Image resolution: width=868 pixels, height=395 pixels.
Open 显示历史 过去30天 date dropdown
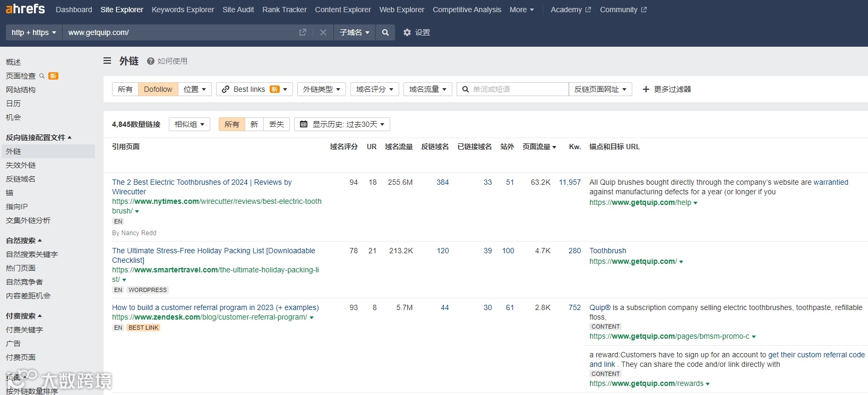click(342, 124)
